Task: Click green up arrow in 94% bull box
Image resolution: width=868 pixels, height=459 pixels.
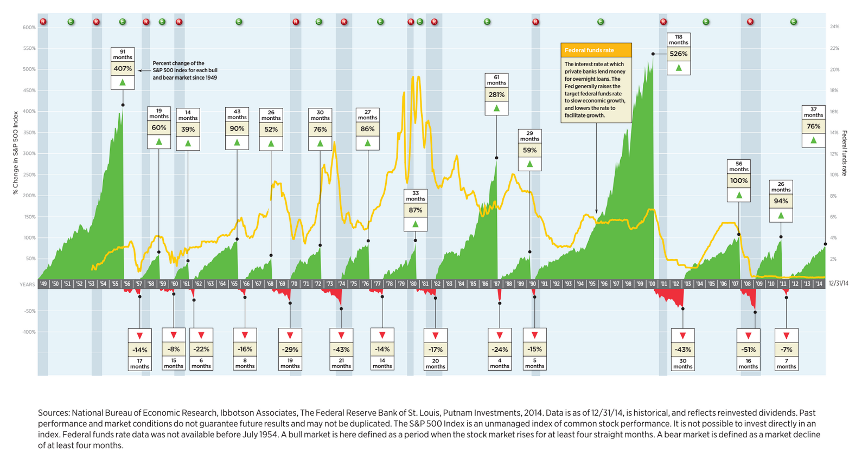Action: (781, 216)
